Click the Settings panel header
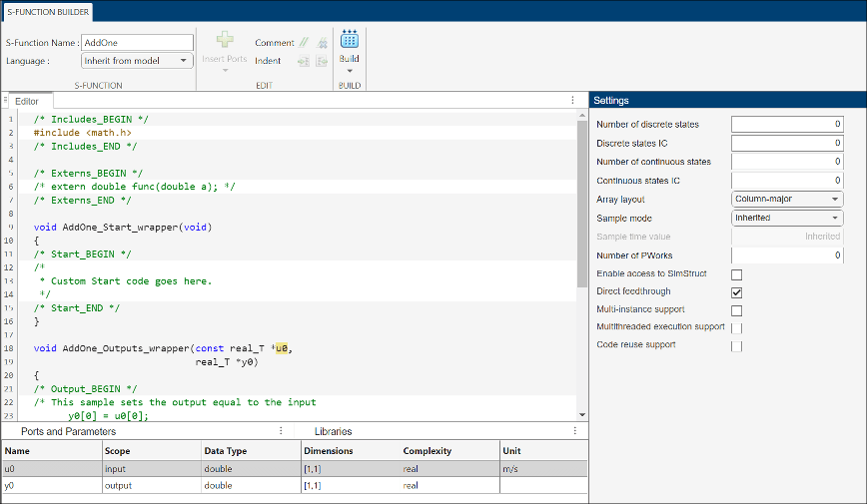Viewport: 867px width, 504px height. [727, 100]
